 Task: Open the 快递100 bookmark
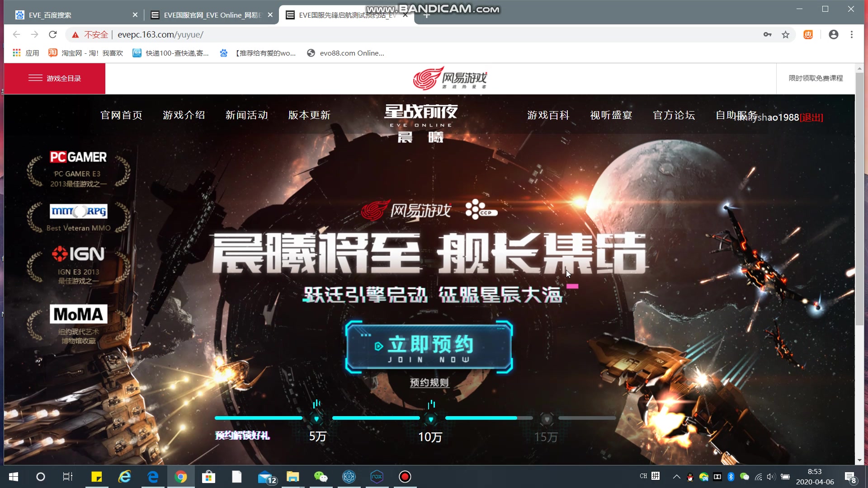click(170, 53)
